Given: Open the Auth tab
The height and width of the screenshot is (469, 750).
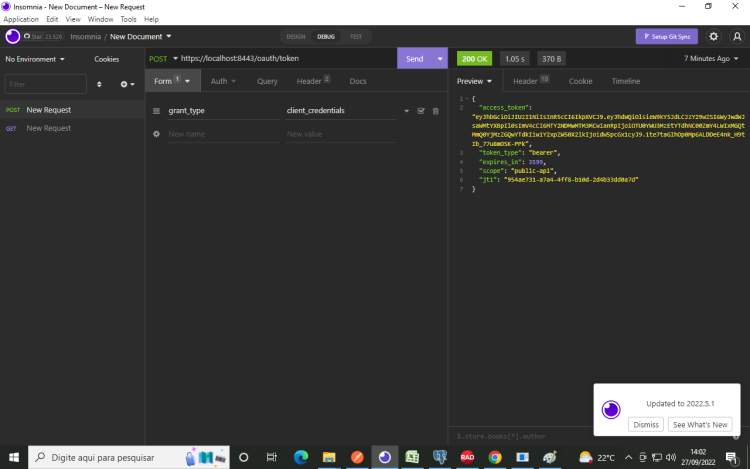Looking at the screenshot, I should [x=223, y=81].
